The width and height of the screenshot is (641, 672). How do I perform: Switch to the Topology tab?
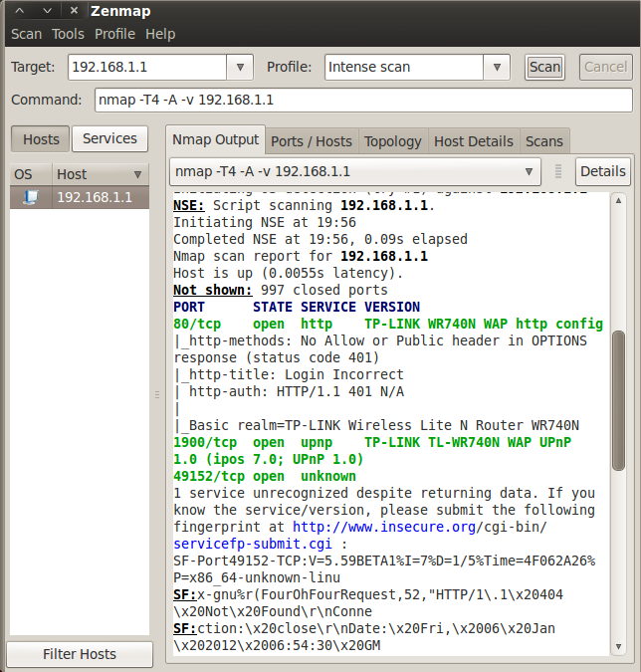[x=392, y=141]
